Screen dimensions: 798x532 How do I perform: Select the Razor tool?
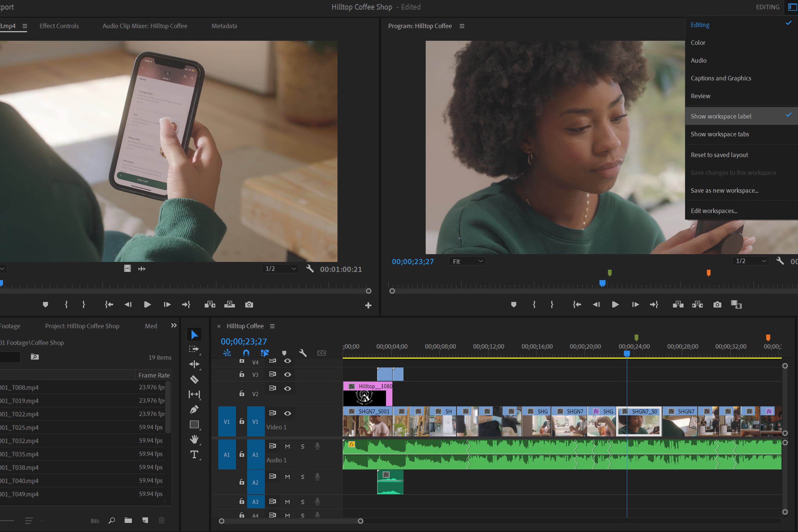[x=194, y=379]
